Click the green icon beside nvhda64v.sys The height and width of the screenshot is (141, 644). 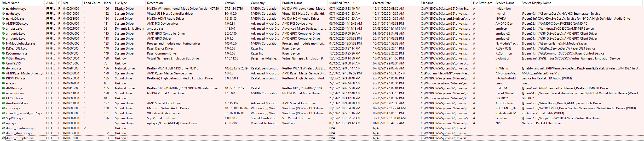pos(3,18)
